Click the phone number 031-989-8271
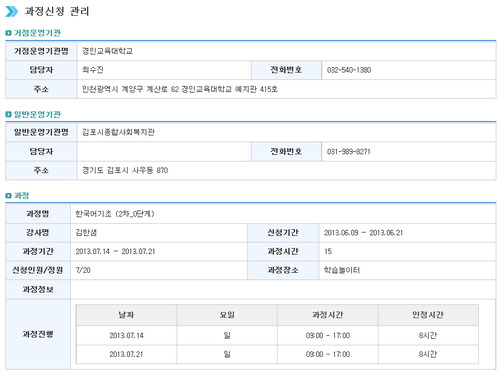Image resolution: width=500 pixels, height=372 pixels. pyautogui.click(x=349, y=152)
